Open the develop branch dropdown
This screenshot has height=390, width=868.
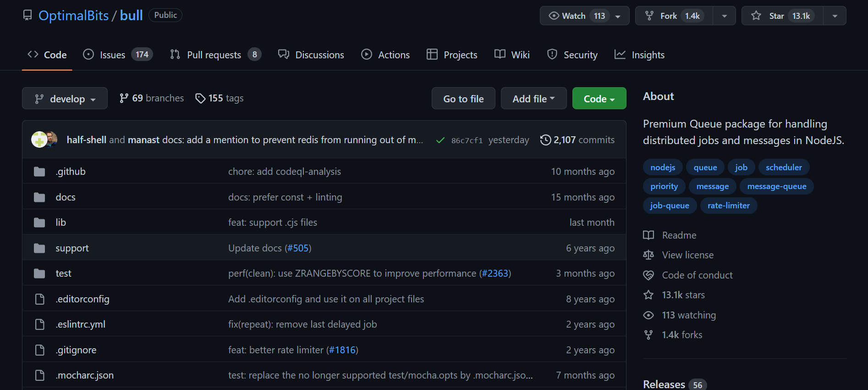pos(65,99)
